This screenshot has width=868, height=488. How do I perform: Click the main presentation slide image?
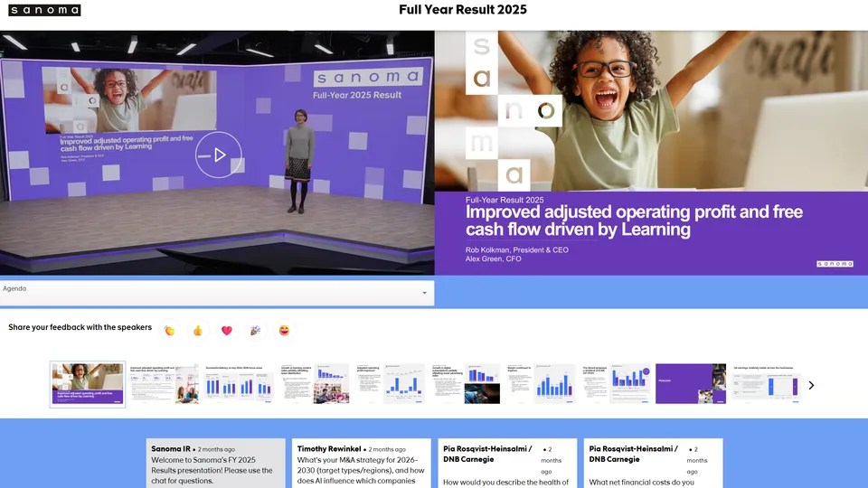[651, 153]
